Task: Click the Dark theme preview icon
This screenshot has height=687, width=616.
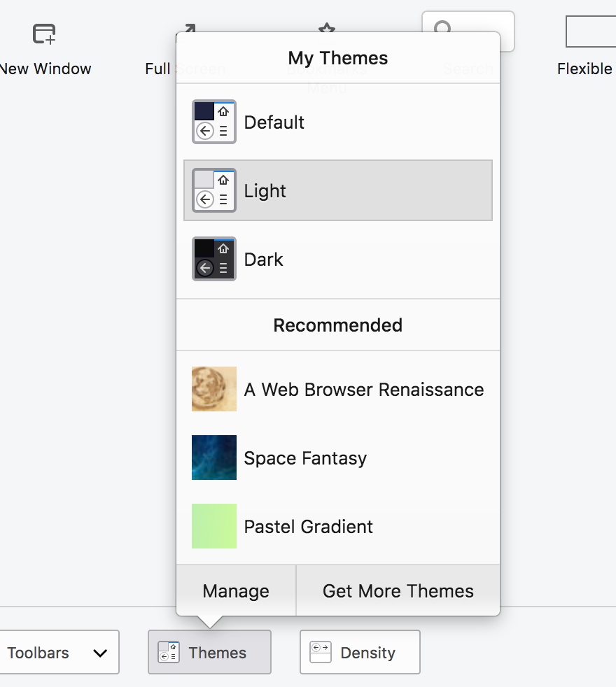Action: 214,259
